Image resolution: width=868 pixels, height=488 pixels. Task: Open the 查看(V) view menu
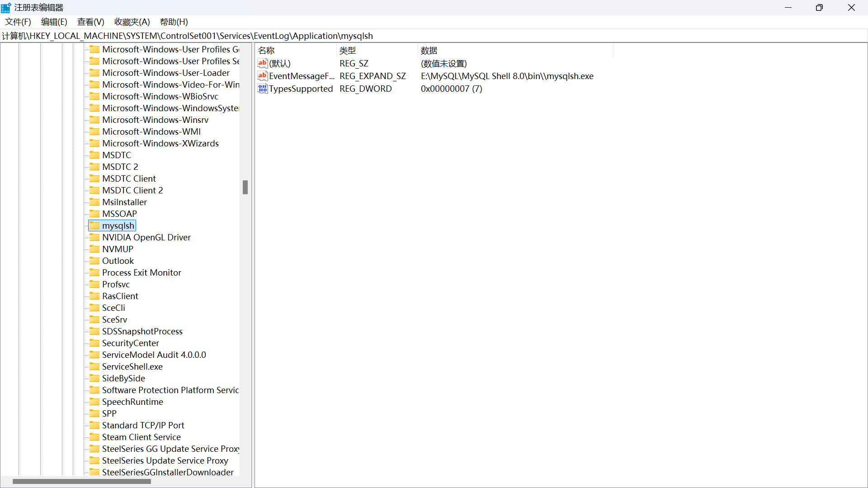(x=90, y=22)
